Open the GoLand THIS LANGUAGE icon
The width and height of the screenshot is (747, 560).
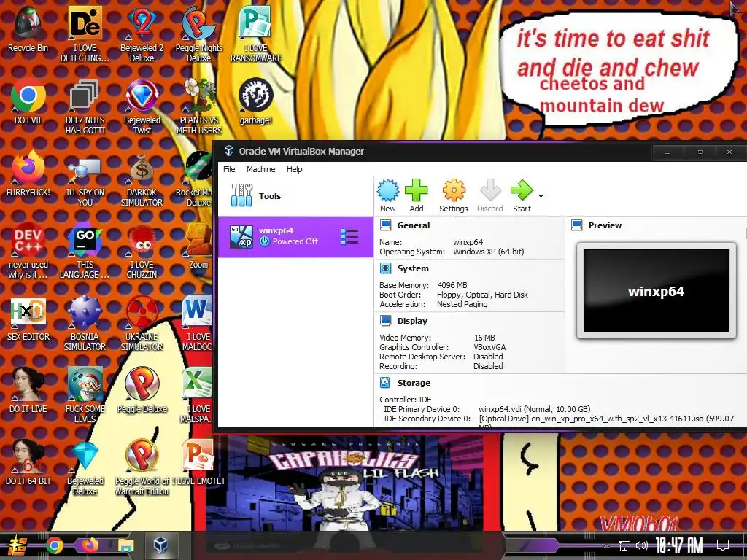tap(85, 250)
